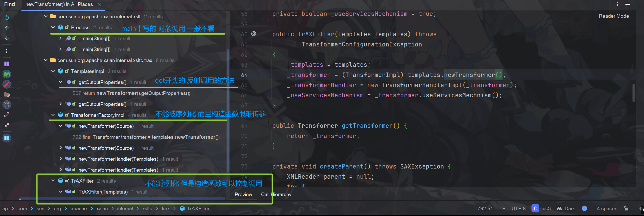Toggle the red pencil write-access filter
644x216 pixels.
[7, 84]
